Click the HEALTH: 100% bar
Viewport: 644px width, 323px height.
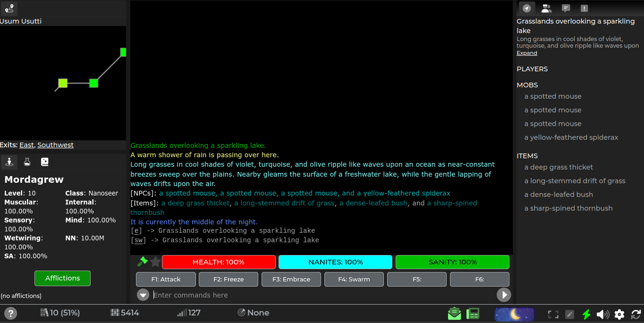pos(219,262)
